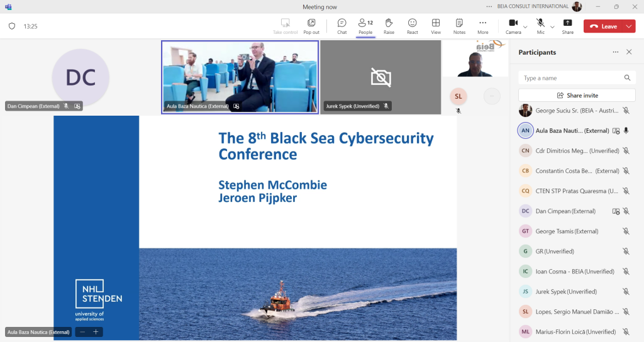The image size is (644, 342).
Task: Expand the Camera options dropdown arrow
Action: coord(526,26)
